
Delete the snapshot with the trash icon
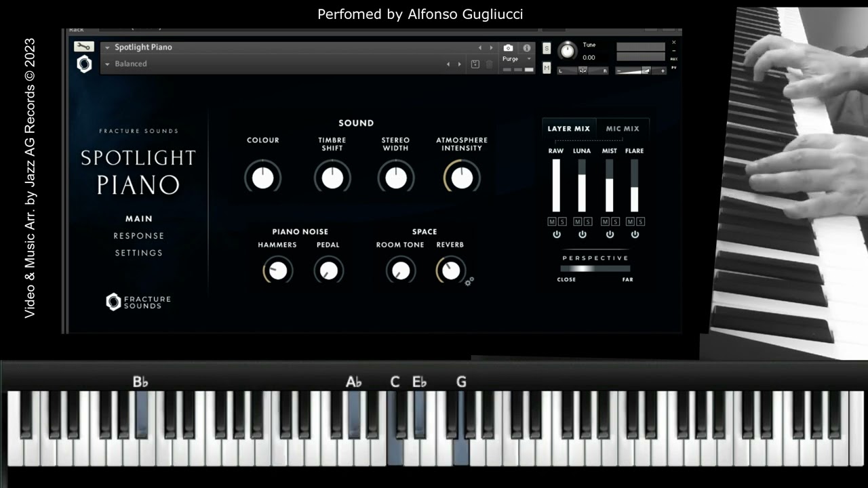click(489, 64)
